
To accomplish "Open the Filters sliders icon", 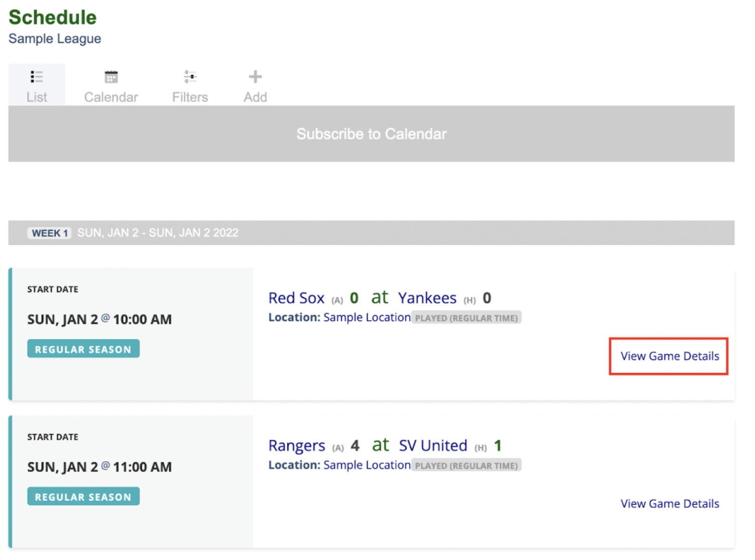I will [190, 77].
